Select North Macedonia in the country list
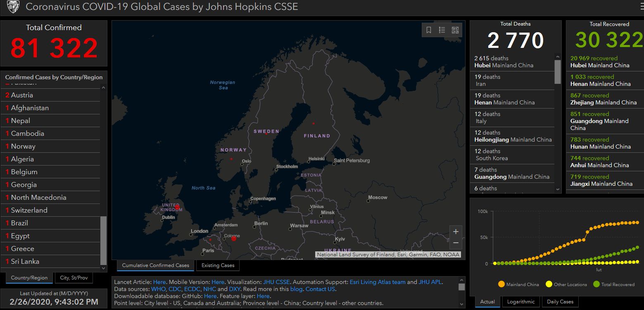 point(50,197)
